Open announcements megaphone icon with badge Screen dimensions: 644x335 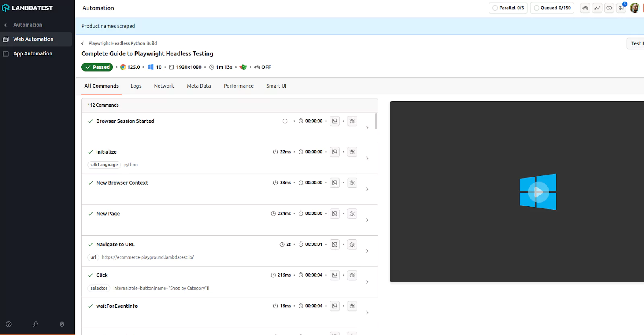coord(621,8)
